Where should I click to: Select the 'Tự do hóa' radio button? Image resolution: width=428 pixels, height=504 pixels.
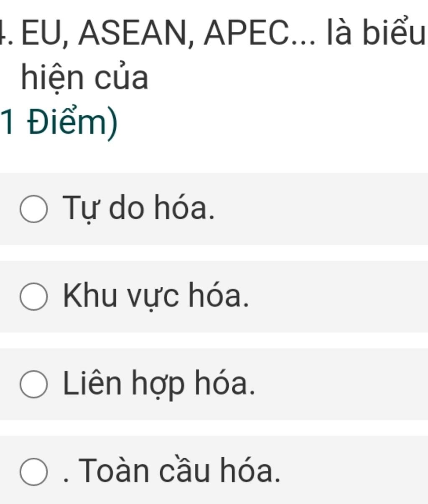pyautogui.click(x=33, y=209)
